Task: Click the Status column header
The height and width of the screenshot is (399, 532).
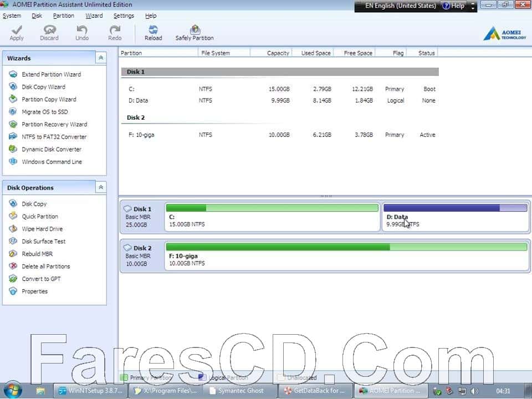Action: 422,53
